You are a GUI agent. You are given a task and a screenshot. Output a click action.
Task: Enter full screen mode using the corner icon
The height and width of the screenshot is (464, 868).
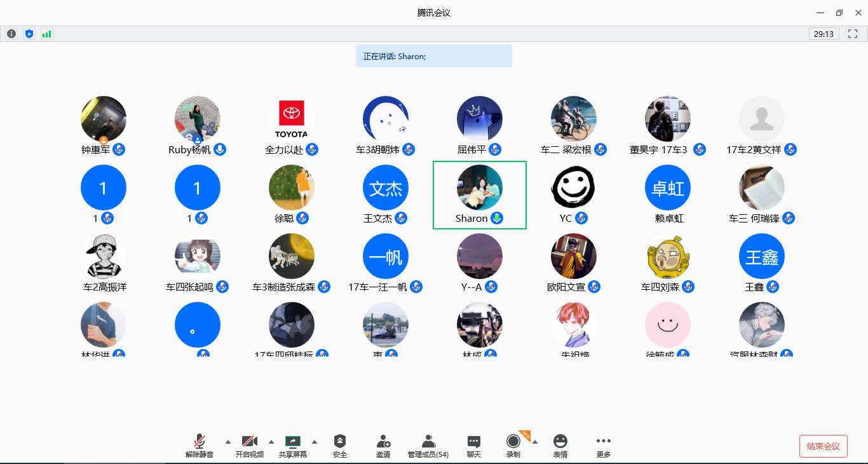coord(853,34)
